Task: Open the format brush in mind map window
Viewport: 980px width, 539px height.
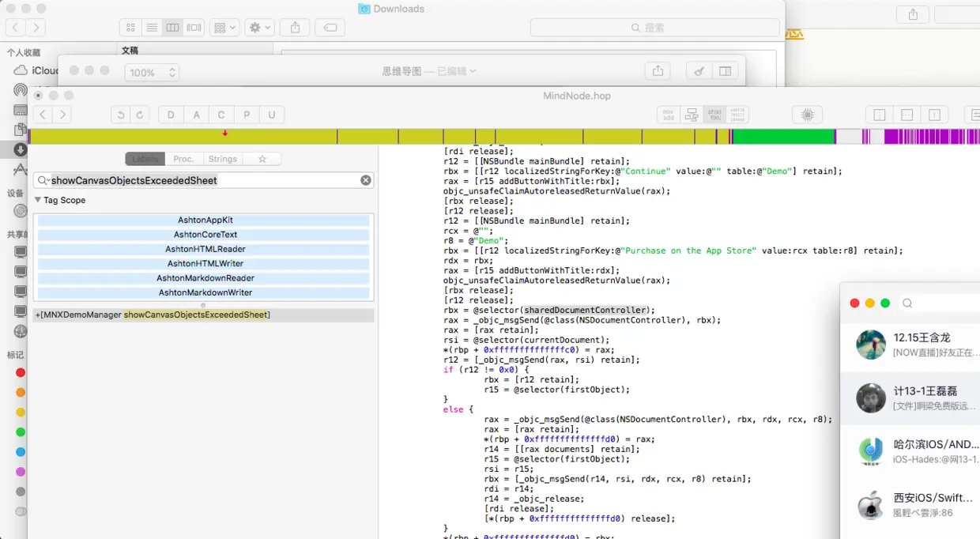Action: click(698, 71)
